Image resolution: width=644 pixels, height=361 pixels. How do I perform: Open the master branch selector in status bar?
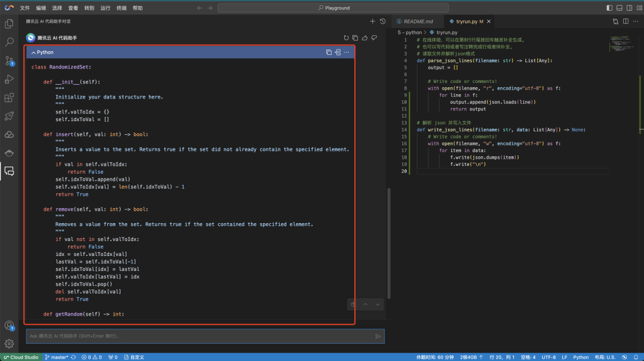(x=57, y=357)
